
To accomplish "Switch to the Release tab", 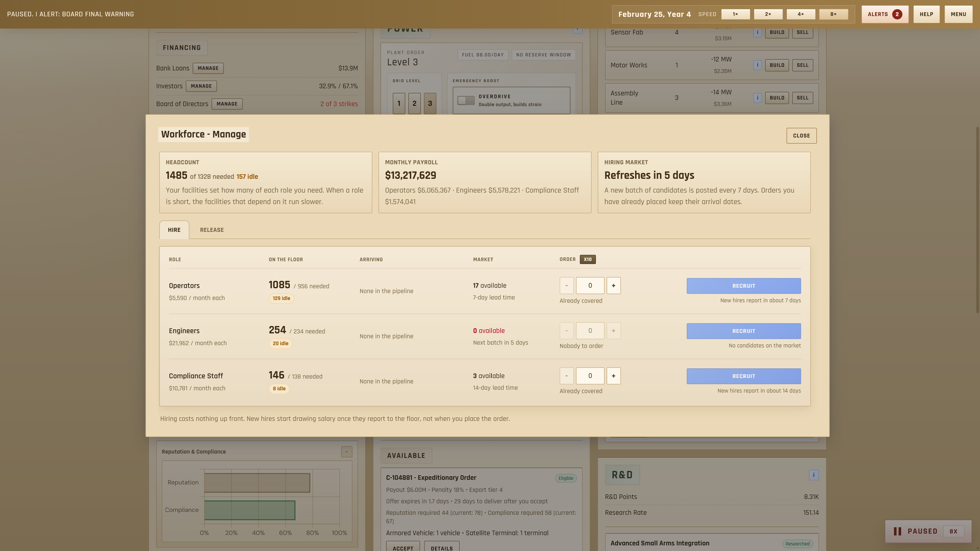I will coord(212,230).
